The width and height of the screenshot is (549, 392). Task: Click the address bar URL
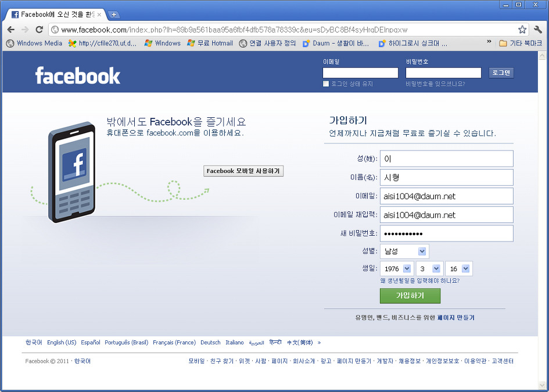(x=234, y=30)
